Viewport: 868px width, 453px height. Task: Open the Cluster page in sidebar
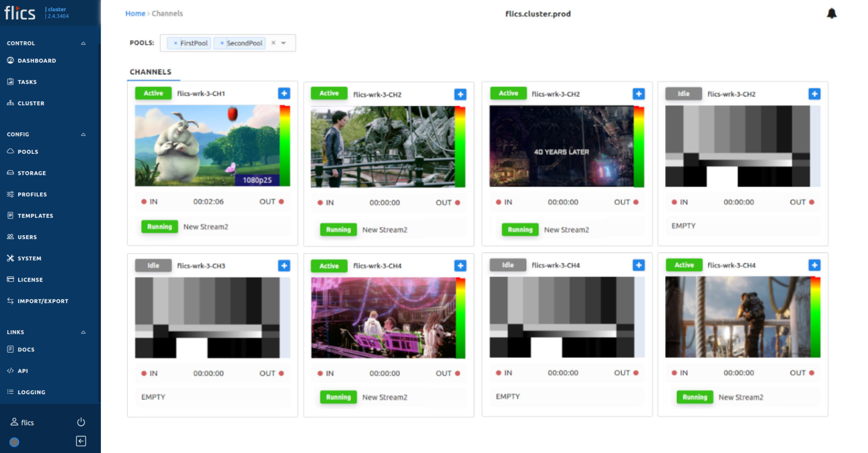point(31,103)
